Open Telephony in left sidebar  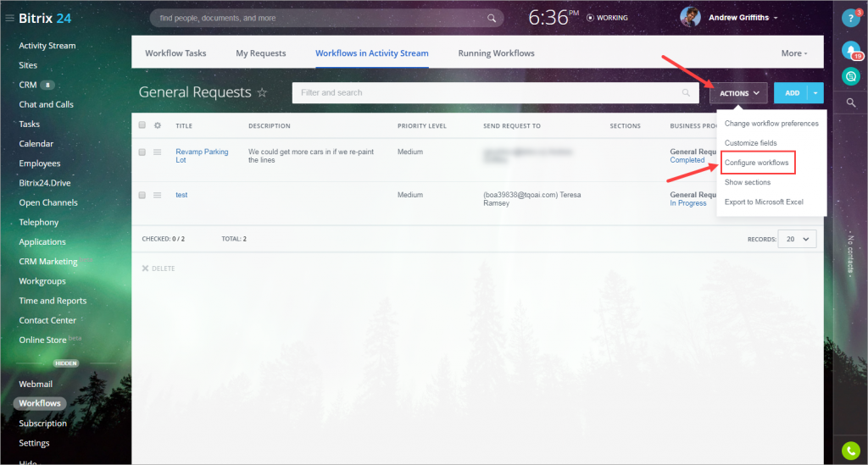(39, 222)
